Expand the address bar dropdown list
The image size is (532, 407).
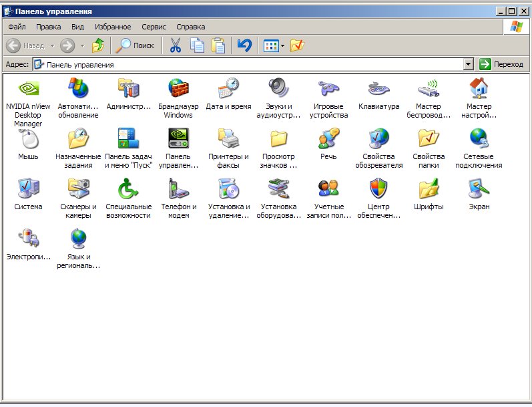(x=469, y=64)
